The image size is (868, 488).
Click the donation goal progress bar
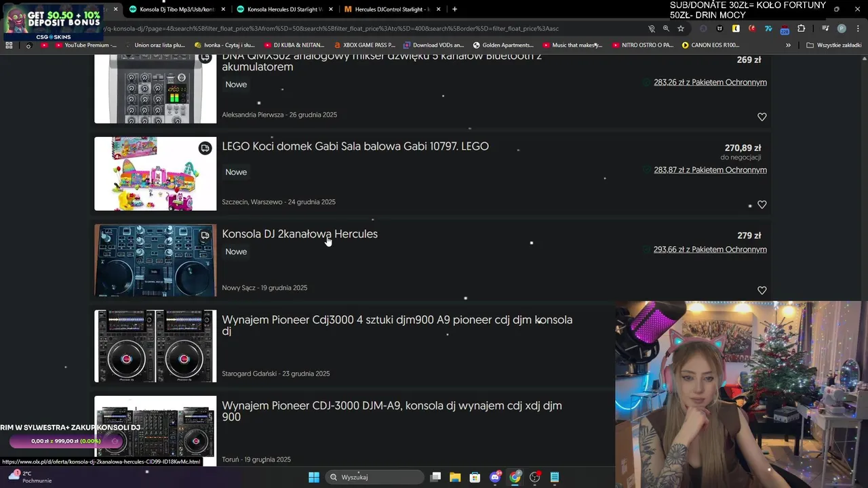[x=66, y=441]
